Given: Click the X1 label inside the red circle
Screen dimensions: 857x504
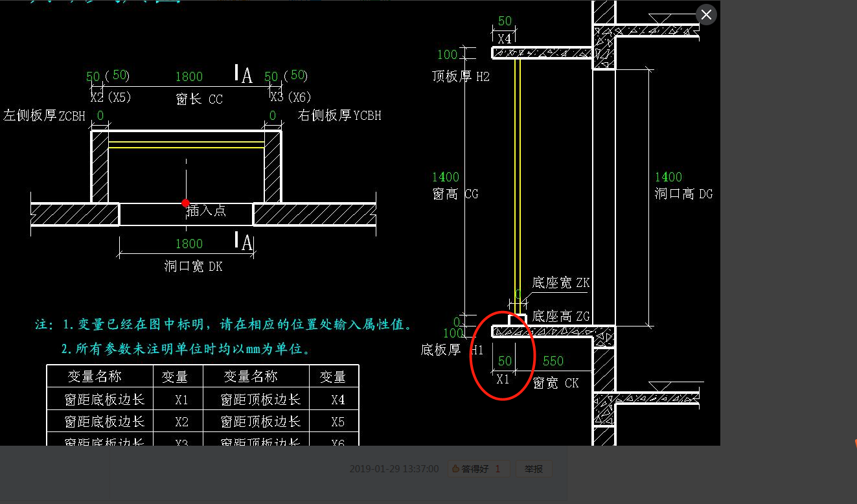Looking at the screenshot, I should (x=503, y=380).
